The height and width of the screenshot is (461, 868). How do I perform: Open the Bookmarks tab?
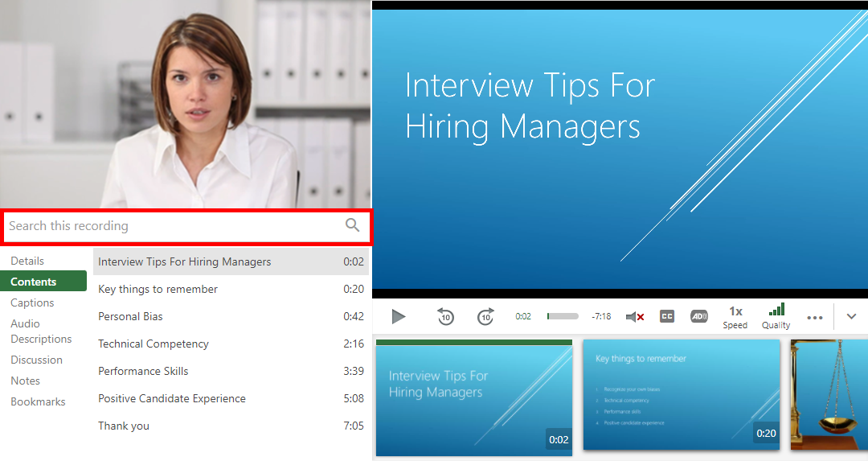[38, 401]
